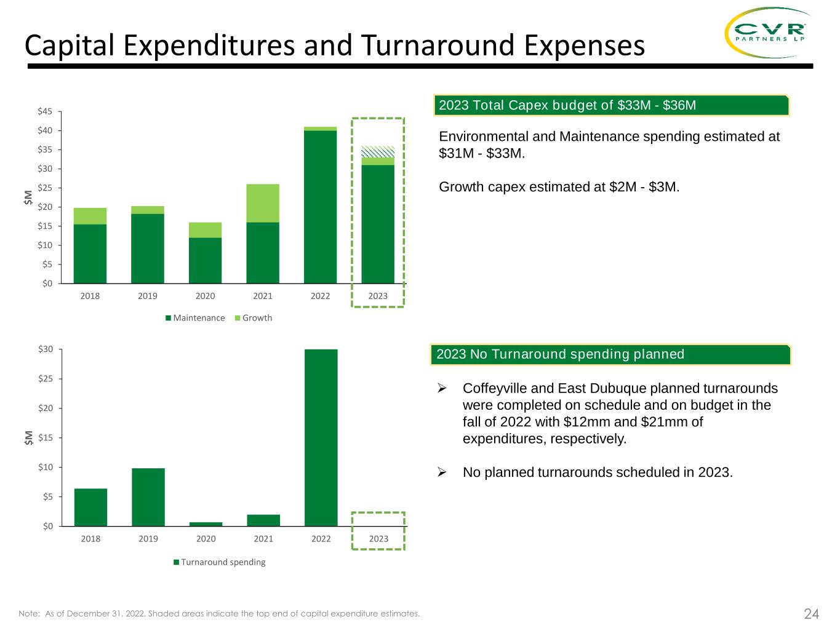Click the '2023 No Turnaround spending planned' banner
The image size is (840, 630).
pos(612,354)
